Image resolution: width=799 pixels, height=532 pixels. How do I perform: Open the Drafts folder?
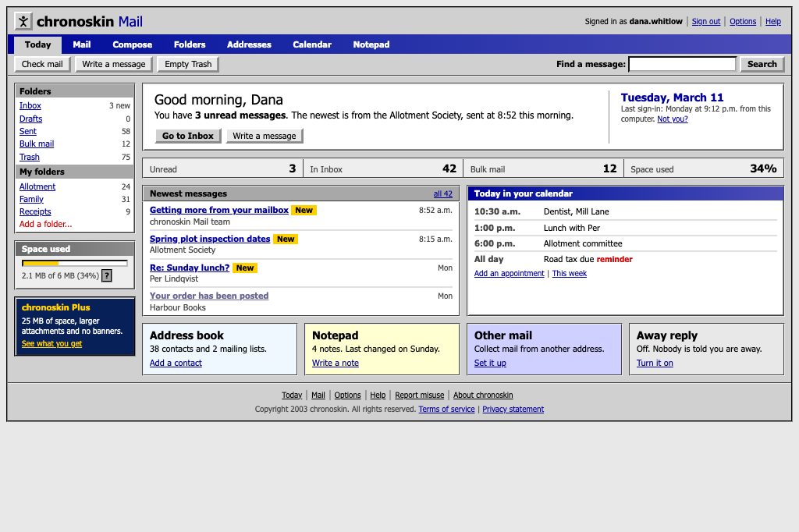click(x=30, y=119)
